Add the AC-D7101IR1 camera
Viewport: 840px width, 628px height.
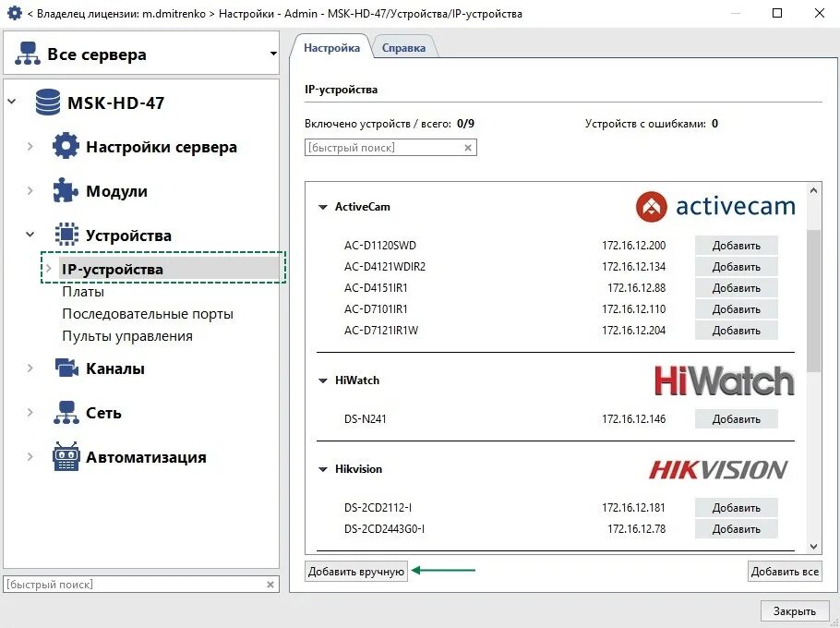click(736, 309)
